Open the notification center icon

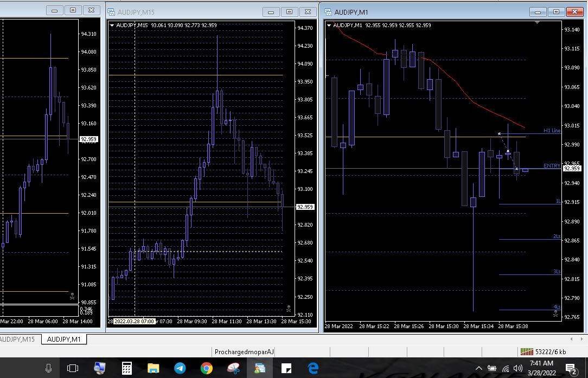(571, 369)
